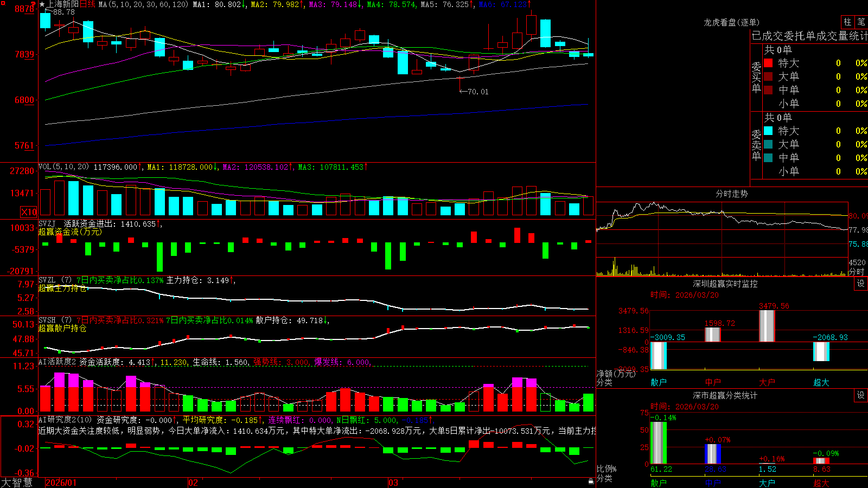This screenshot has height=488, width=868.
Task: Click the 散户 61.22 bar in 分类统计
Action: pyautogui.click(x=659, y=442)
